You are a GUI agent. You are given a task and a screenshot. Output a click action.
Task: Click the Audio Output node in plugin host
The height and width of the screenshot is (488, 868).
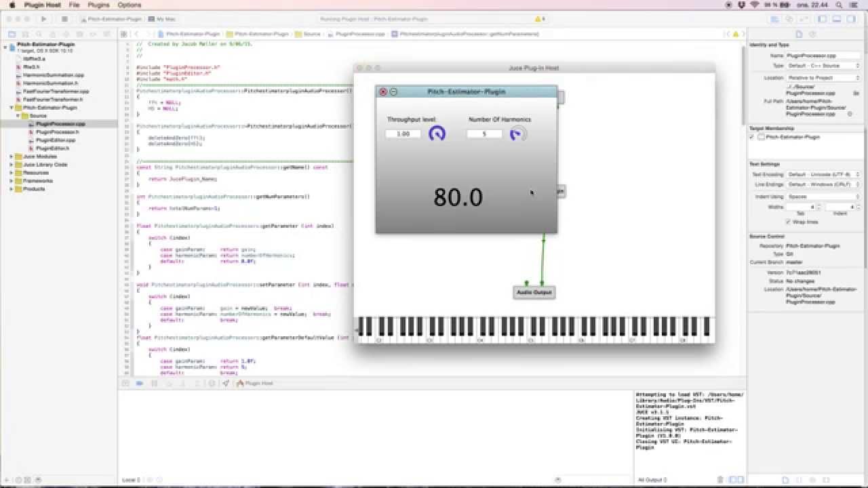pos(534,292)
